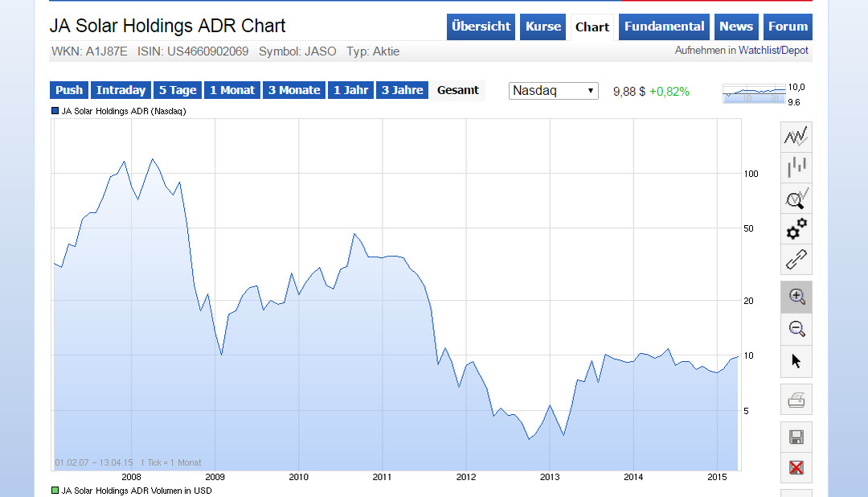Activate the zoom out tool

point(796,328)
